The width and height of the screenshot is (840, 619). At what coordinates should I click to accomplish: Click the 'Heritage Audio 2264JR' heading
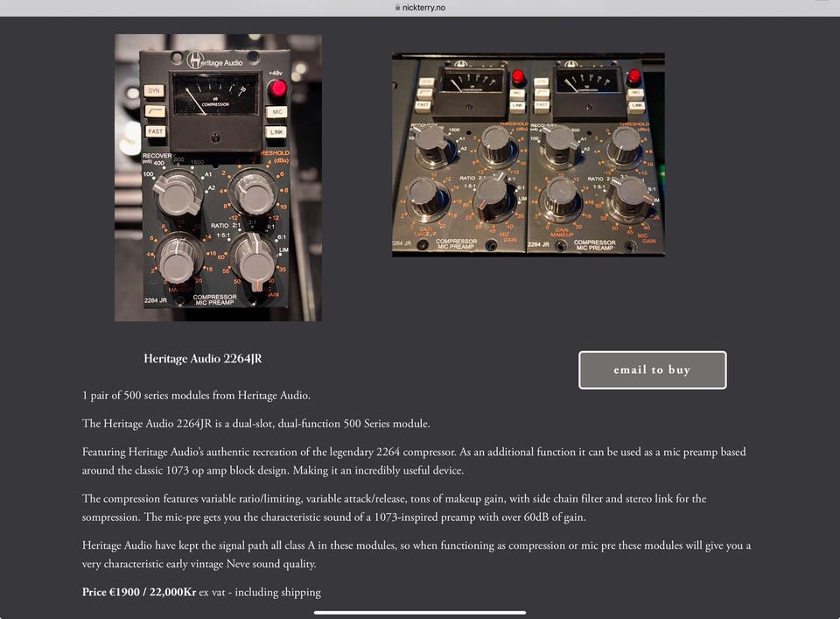(202, 359)
